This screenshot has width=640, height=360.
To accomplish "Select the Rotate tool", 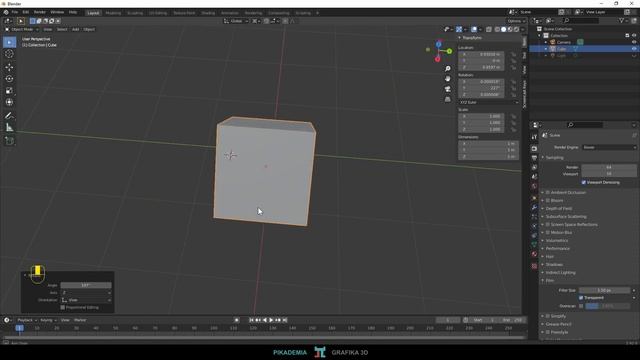I will pyautogui.click(x=9, y=79).
